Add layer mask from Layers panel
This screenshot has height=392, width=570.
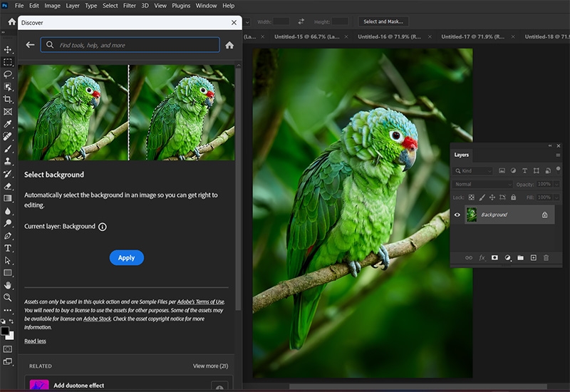point(494,257)
